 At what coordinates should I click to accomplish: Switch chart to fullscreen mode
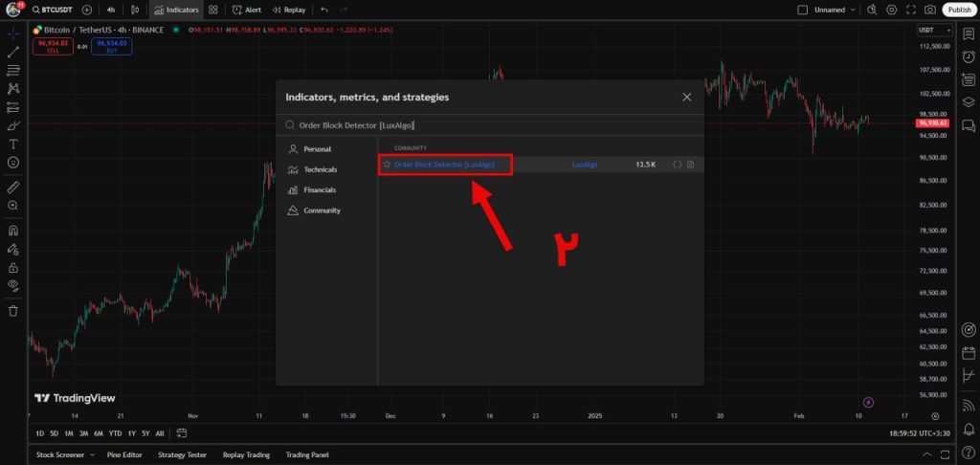911,10
